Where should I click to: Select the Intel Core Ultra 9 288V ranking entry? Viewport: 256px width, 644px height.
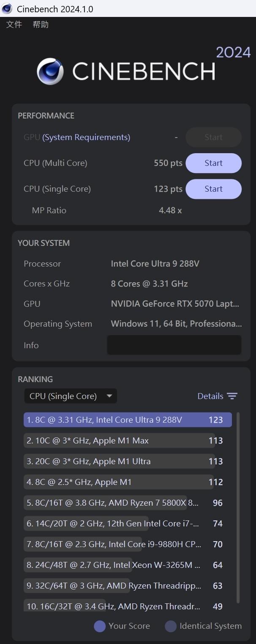tap(128, 420)
